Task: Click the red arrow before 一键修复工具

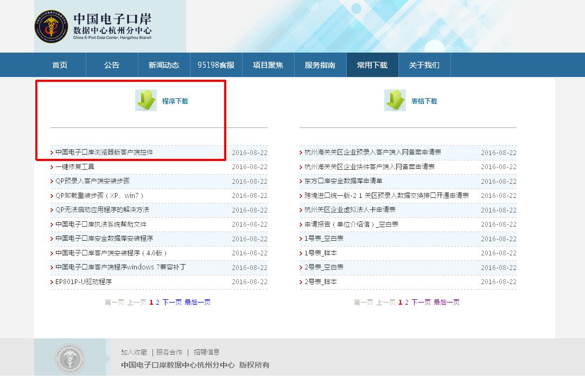Action: pyautogui.click(x=52, y=167)
